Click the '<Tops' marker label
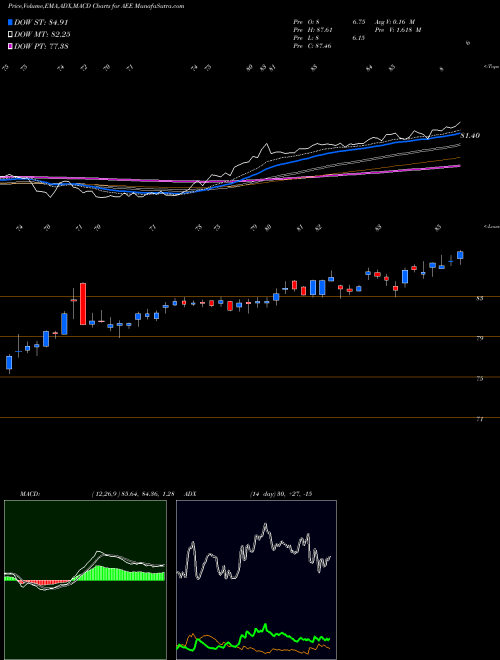 [x=491, y=67]
